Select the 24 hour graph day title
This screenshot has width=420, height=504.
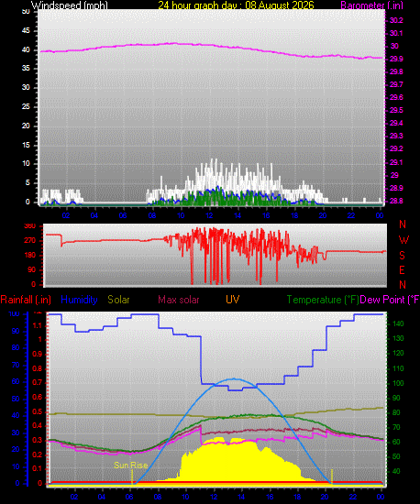coord(236,5)
